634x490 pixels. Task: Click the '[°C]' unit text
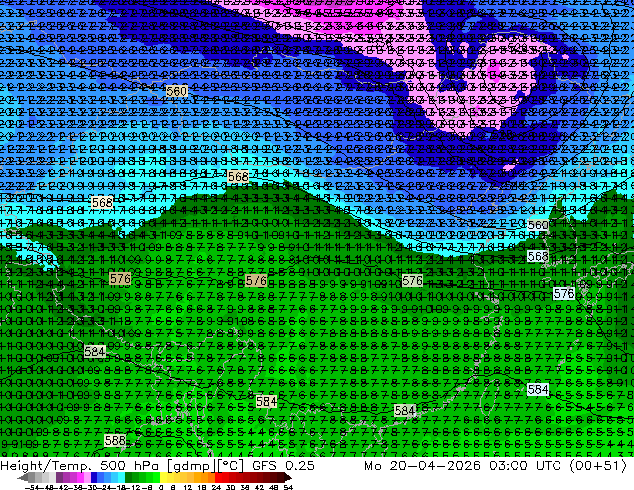coord(230,466)
